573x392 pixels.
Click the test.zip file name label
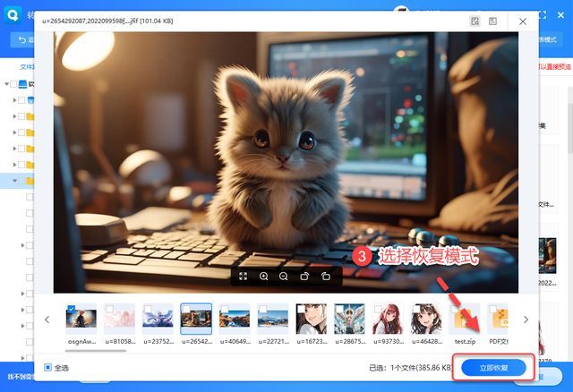[465, 342]
